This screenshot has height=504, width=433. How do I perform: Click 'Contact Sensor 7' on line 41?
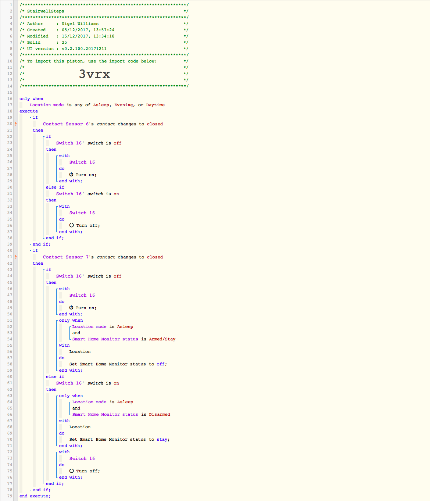pyautogui.click(x=66, y=257)
